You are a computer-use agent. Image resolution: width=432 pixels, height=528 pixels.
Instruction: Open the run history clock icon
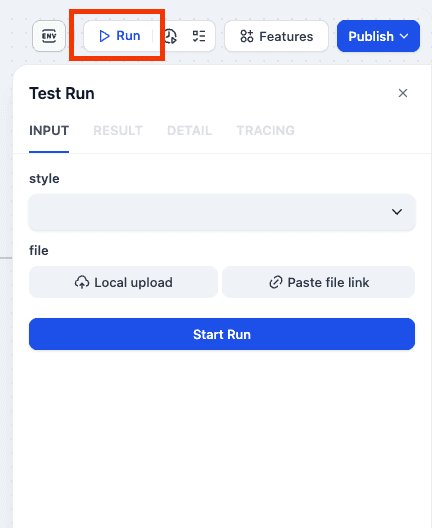[170, 36]
